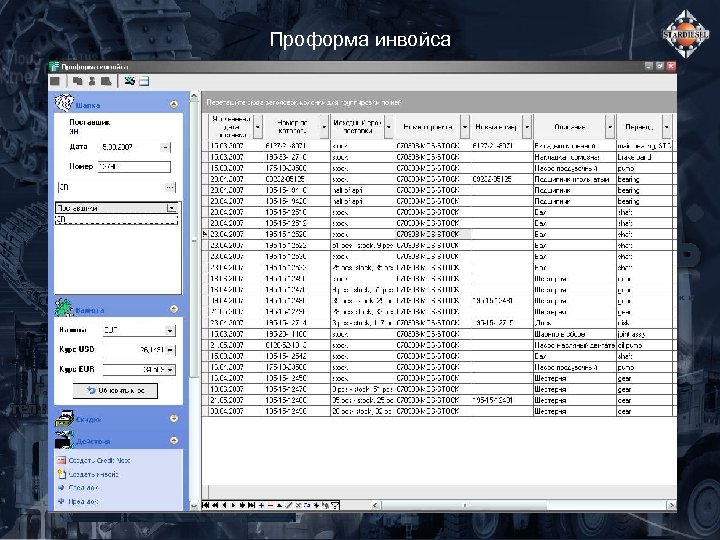Select the 'Диск' description cell
This screenshot has height=540, width=720.
pos(574,323)
